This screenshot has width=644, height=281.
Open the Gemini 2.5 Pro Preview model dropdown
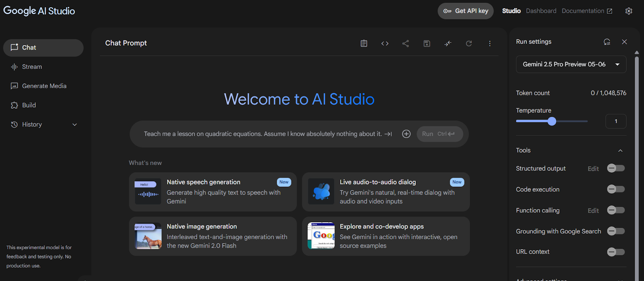coord(571,64)
